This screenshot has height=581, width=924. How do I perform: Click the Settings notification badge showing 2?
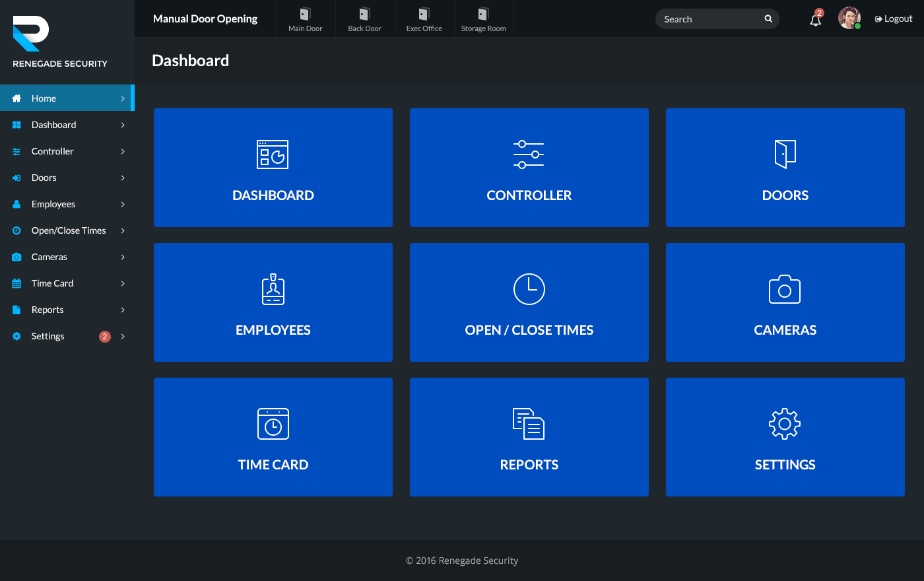(104, 336)
